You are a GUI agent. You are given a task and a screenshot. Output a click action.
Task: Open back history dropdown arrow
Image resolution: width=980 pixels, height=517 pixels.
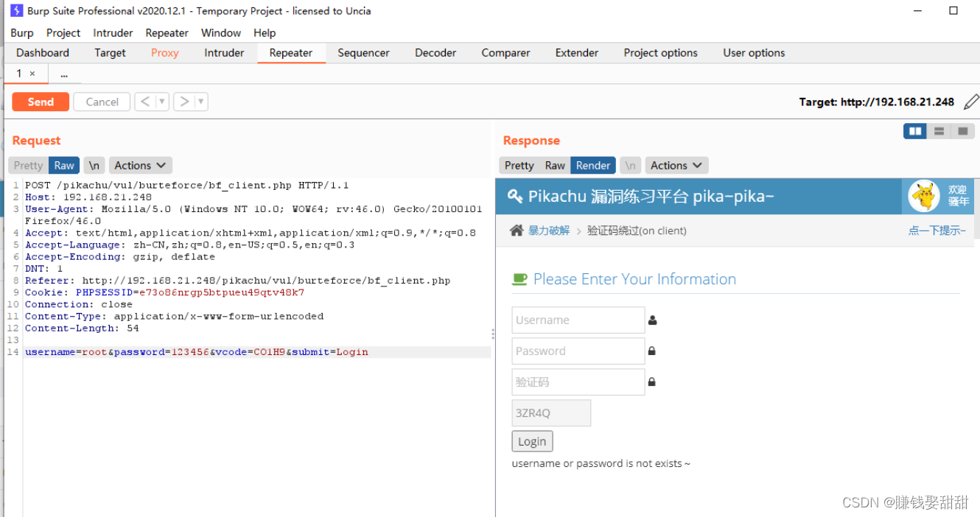[162, 102]
